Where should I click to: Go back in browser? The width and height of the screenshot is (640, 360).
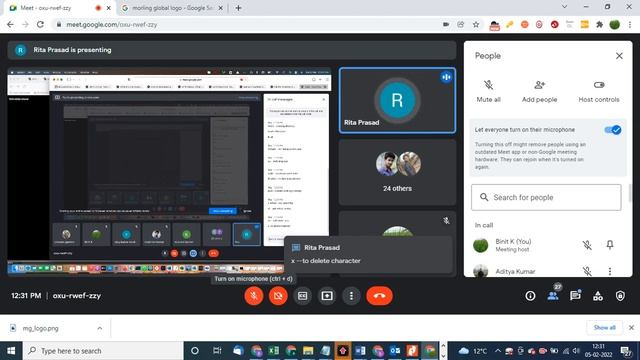point(10,24)
